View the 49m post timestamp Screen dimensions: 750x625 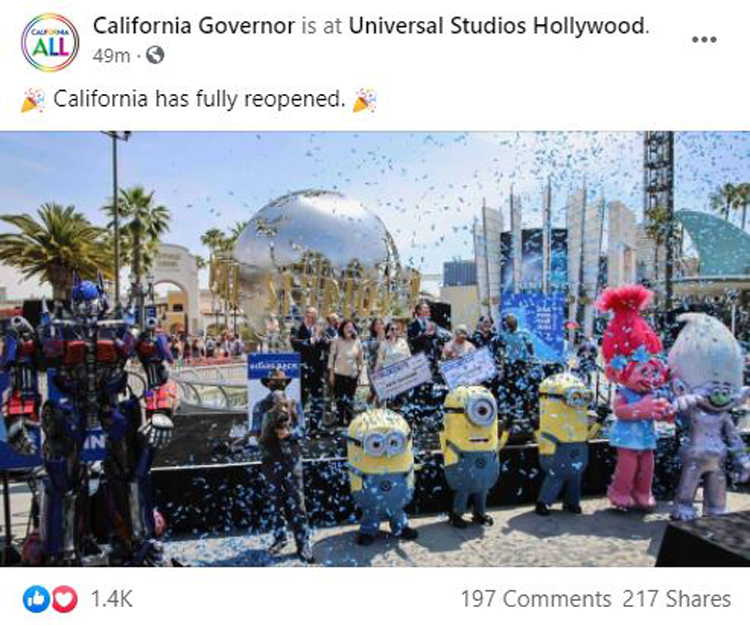click(x=111, y=56)
